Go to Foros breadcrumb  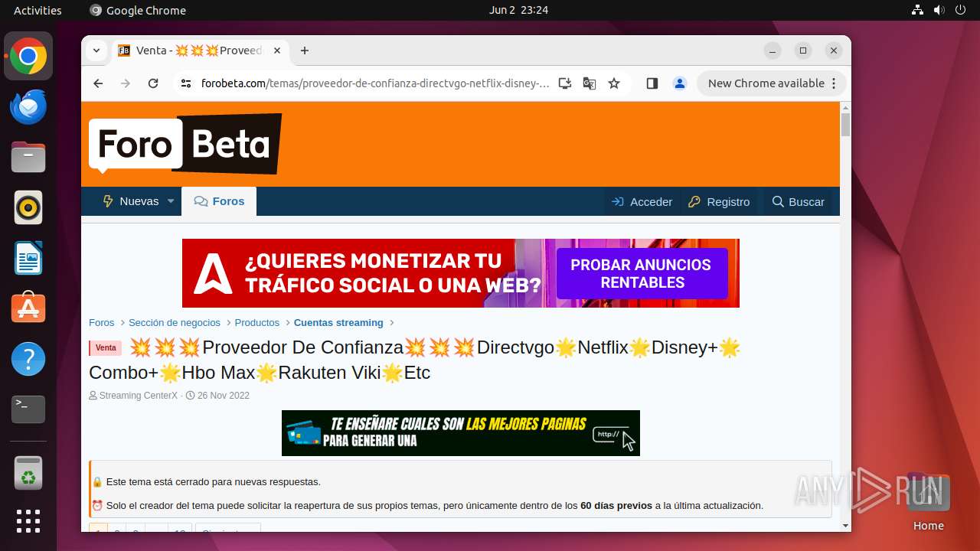pos(102,323)
